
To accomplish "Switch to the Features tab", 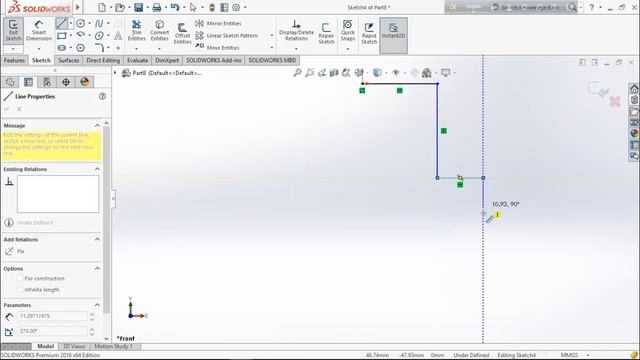I will coord(14,60).
